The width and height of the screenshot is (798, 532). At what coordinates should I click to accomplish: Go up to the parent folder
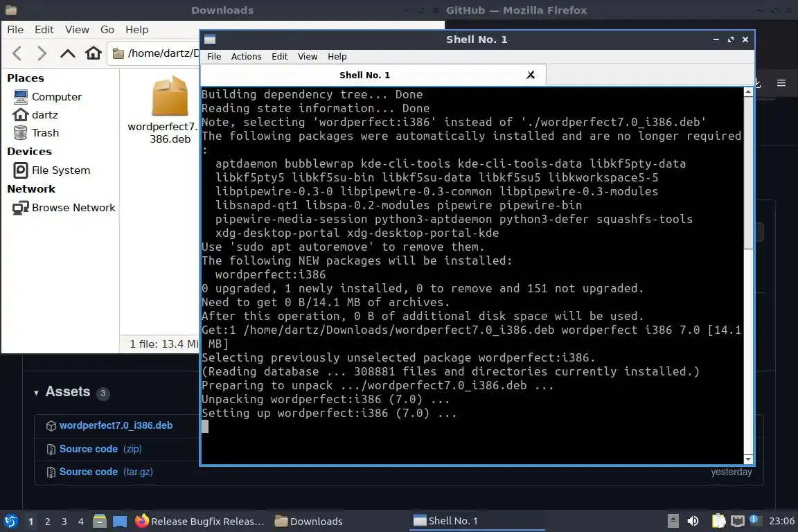click(x=68, y=53)
